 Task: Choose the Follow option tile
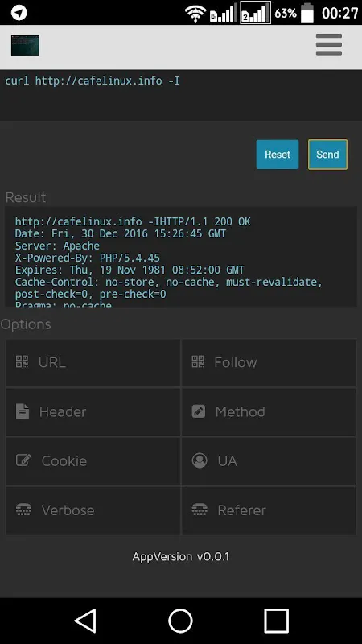(x=269, y=363)
